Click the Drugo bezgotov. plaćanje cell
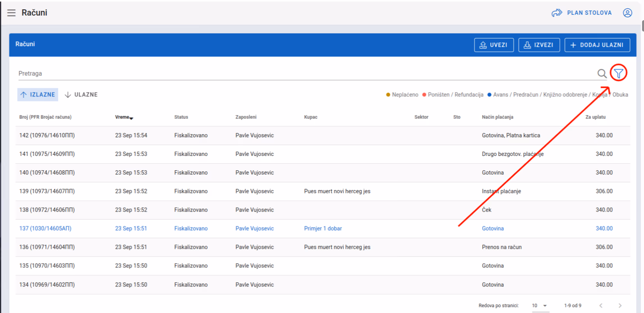Viewport: 644px width, 313px height. coord(513,154)
